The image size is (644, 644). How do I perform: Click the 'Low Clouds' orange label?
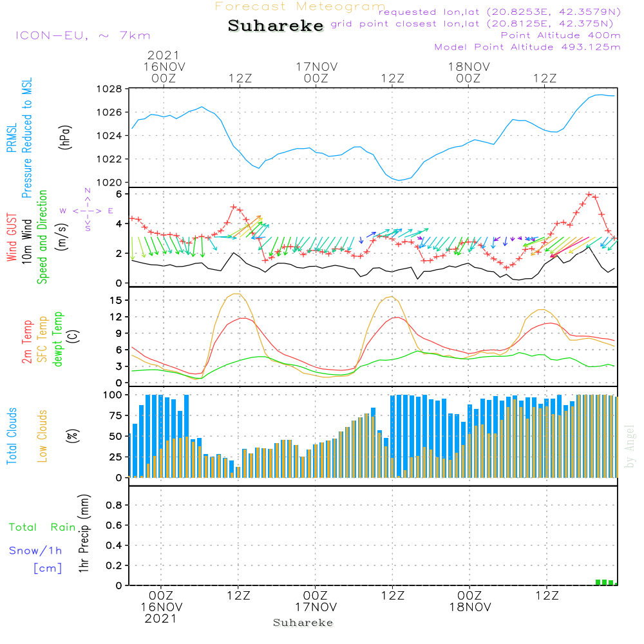(x=42, y=436)
